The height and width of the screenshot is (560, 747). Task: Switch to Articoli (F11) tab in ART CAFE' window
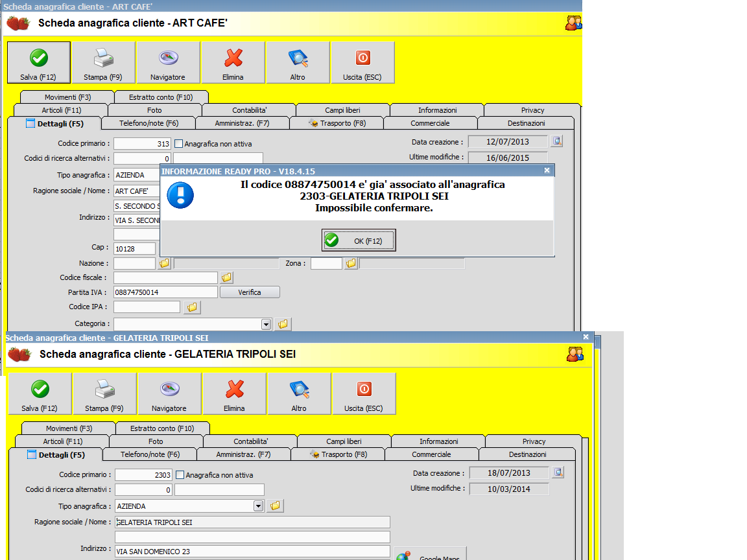[62, 110]
